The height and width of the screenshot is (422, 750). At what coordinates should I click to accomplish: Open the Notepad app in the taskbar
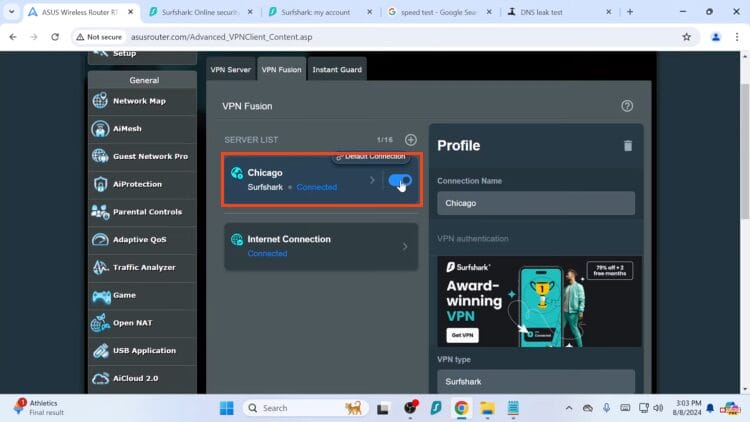point(513,408)
